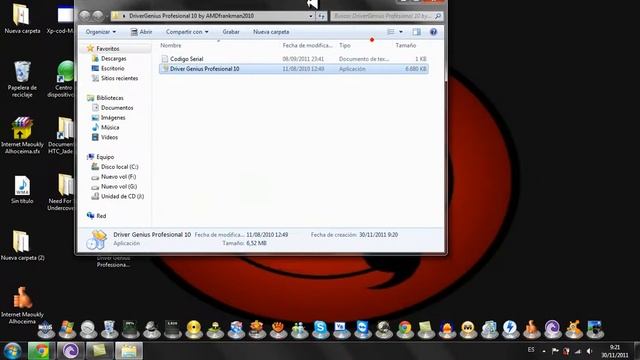Open the Vídeos library

109,137
